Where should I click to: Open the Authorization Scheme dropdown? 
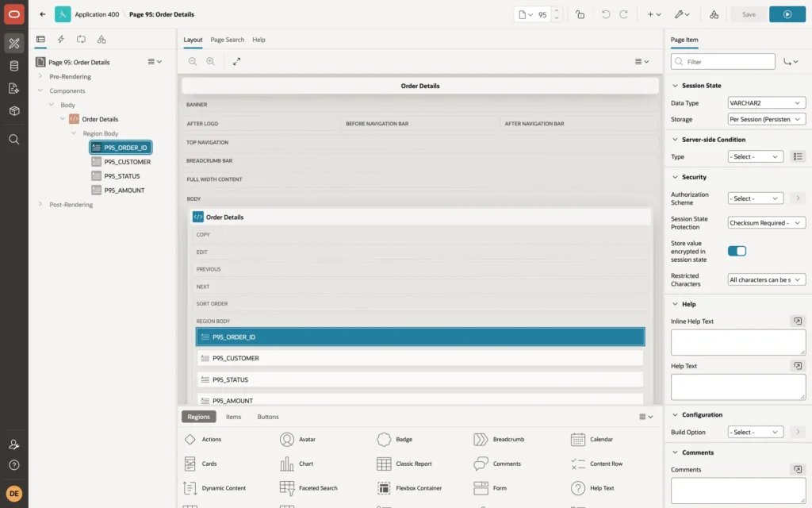click(755, 198)
